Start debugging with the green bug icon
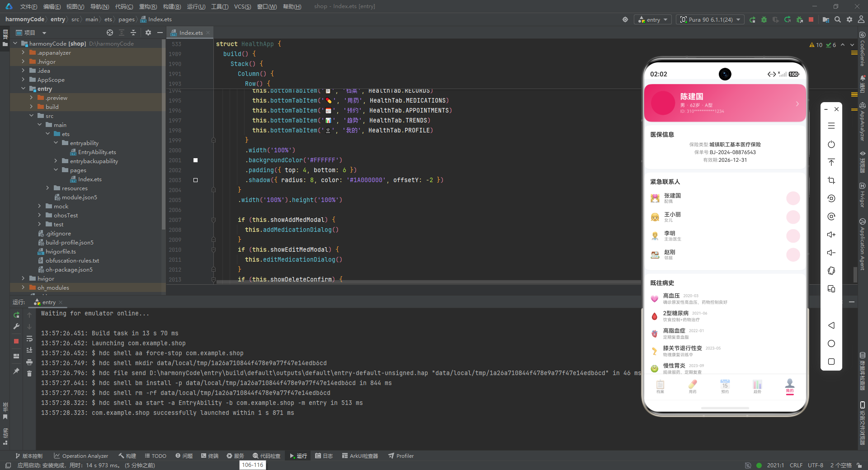The image size is (868, 470). pos(764,20)
